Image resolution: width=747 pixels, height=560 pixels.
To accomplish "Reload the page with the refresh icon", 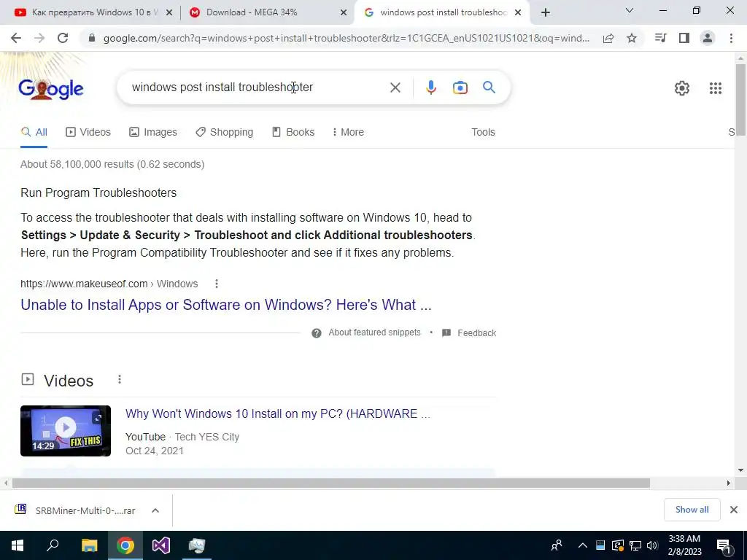I will click(x=63, y=38).
